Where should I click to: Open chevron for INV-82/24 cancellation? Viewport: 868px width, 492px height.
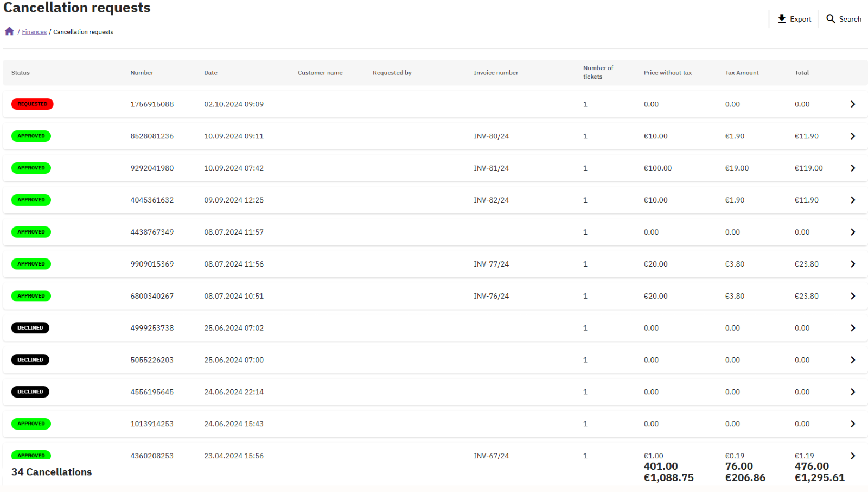point(853,200)
